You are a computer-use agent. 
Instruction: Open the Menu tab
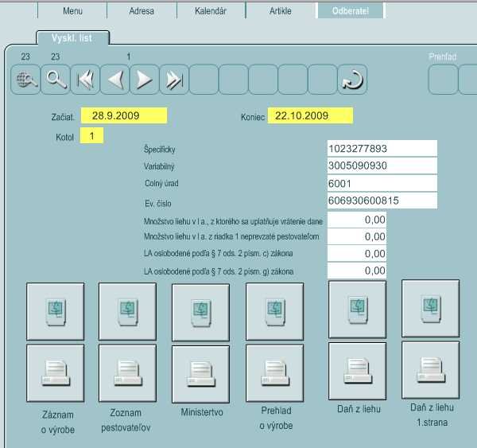pyautogui.click(x=72, y=11)
